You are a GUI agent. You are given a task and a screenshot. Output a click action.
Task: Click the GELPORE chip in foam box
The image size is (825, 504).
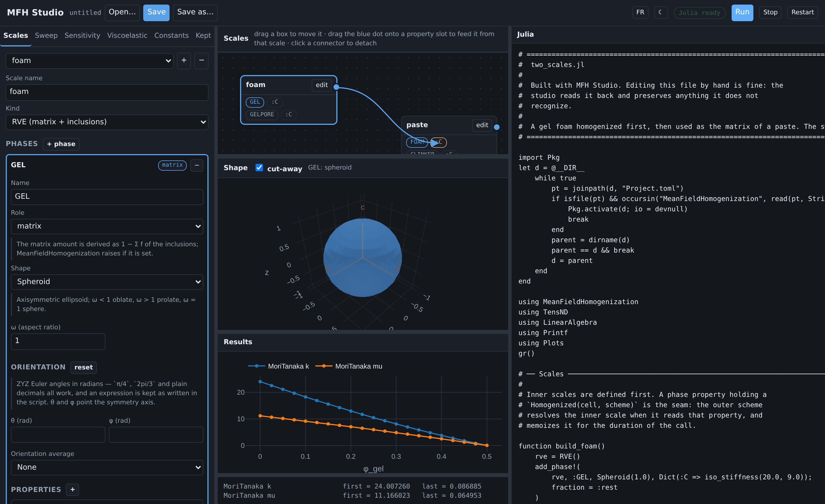(262, 115)
